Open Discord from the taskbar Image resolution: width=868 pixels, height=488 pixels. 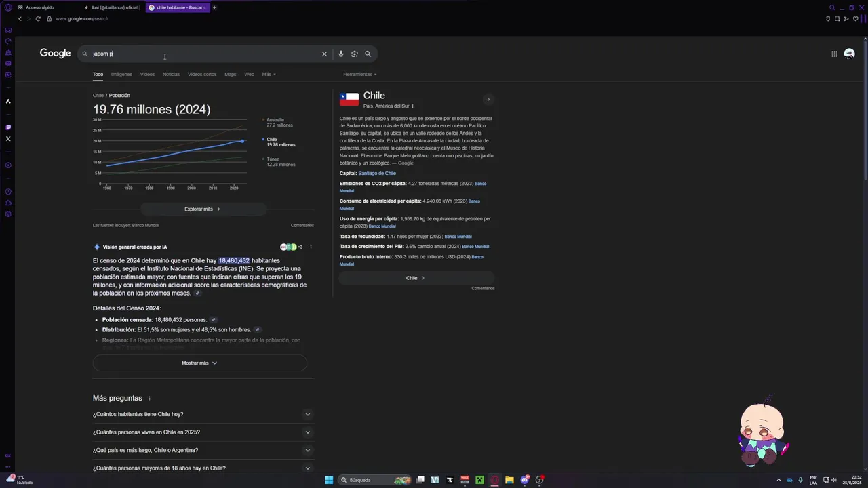point(525,480)
